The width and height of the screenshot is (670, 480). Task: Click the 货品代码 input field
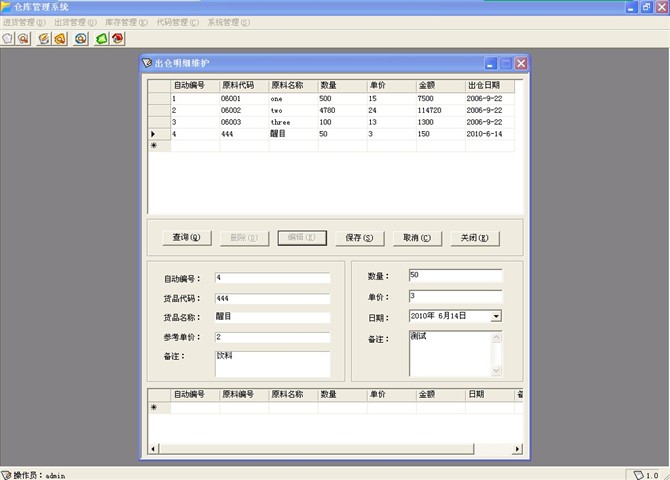tap(273, 298)
